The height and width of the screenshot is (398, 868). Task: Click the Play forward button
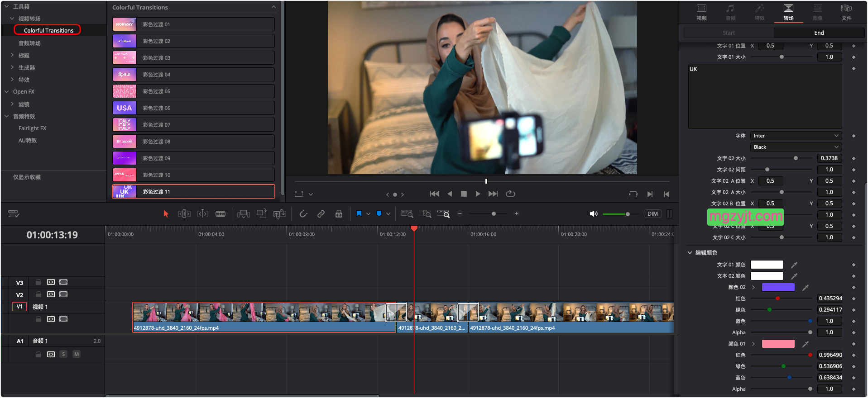(x=478, y=194)
